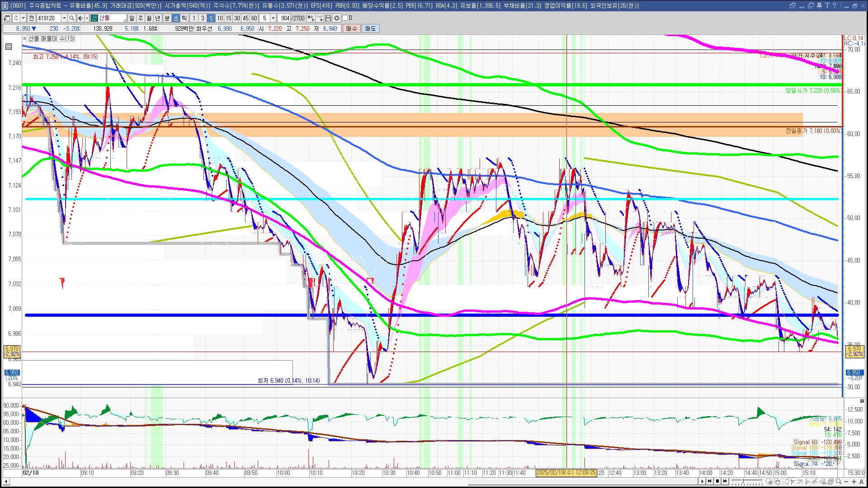
Task: Select the 10 interval tab
Action: coord(220,18)
